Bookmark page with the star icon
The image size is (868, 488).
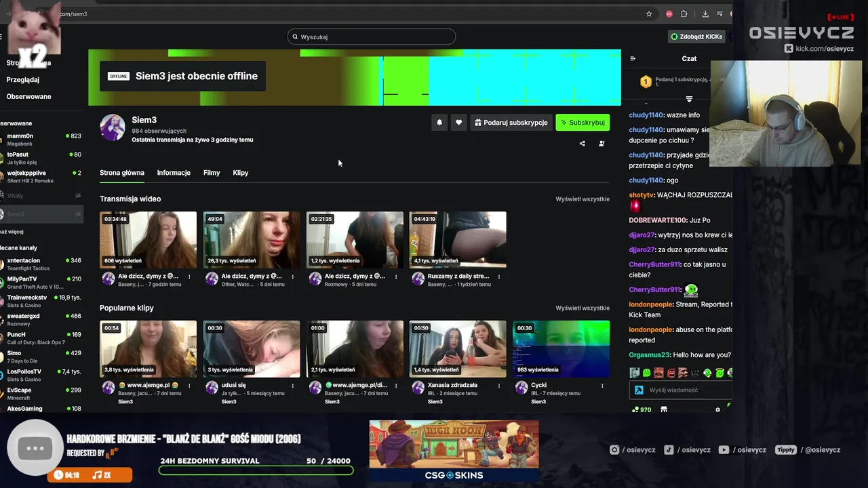click(x=649, y=14)
